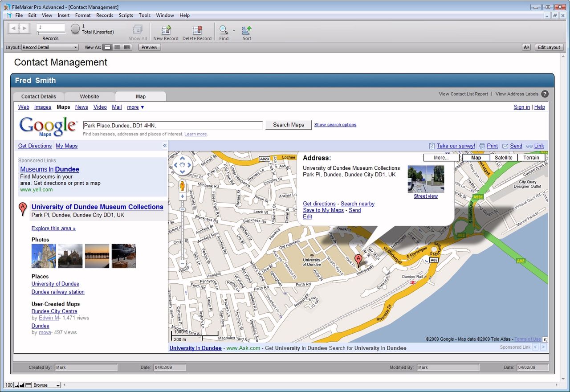Click the FileMaker app icon in title bar
The width and height of the screenshot is (570, 392).
[x=7, y=7]
